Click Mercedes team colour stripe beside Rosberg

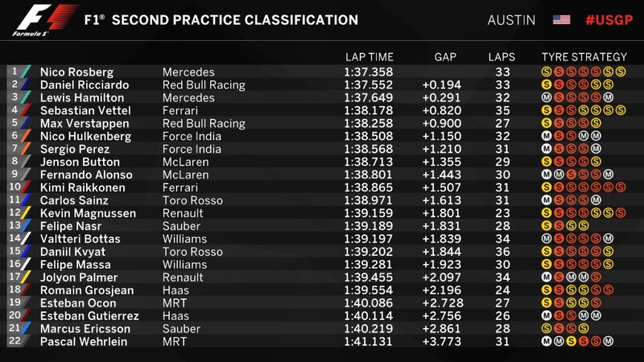(x=26, y=72)
